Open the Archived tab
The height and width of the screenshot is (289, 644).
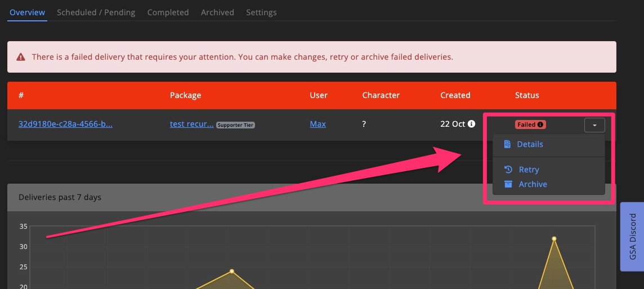pyautogui.click(x=217, y=12)
